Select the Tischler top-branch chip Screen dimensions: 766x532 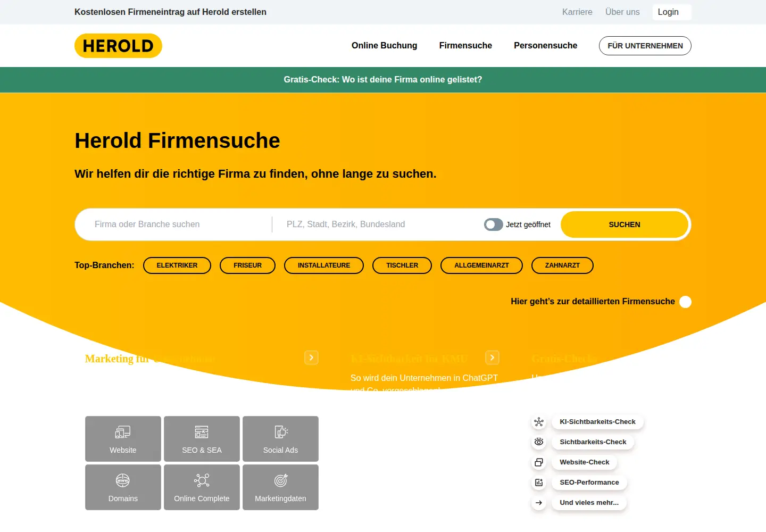coord(402,265)
